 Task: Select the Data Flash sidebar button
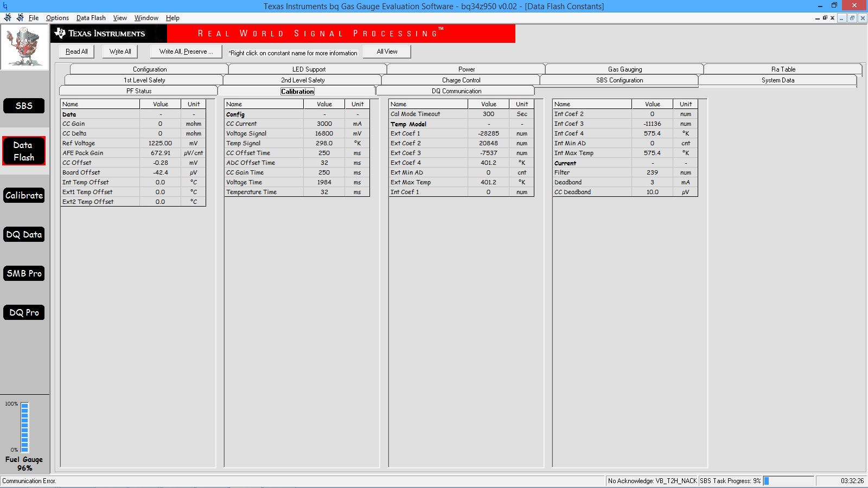tap(24, 151)
